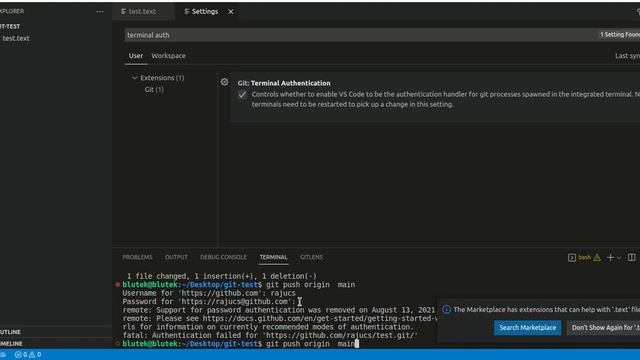The width and height of the screenshot is (640, 360).
Task: Select the Settings editor tab
Action: click(x=201, y=11)
